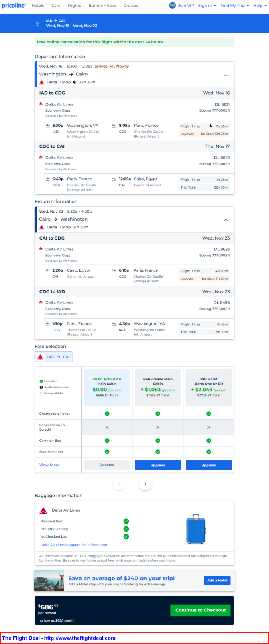Click overnight moon icon beside 22h 35m
This screenshot has height=644, width=269.
[x=75, y=82]
